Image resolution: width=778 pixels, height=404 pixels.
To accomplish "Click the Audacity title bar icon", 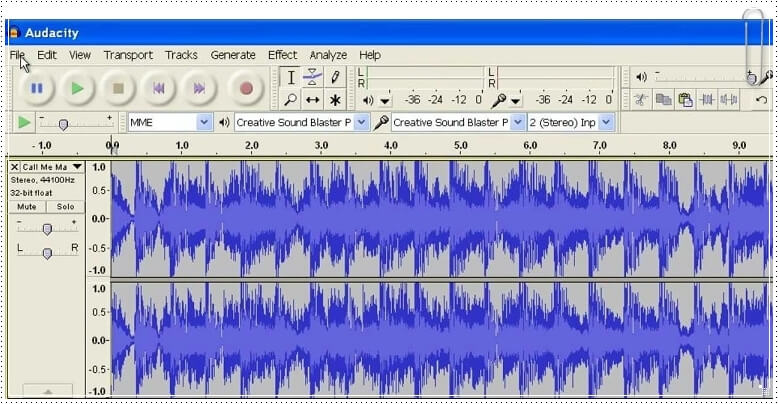I will pyautogui.click(x=14, y=33).
